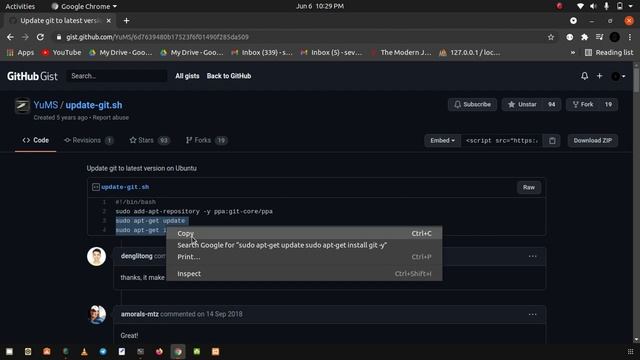The width and height of the screenshot is (640, 360).
Task: Switch to the Code tab
Action: pos(36,140)
